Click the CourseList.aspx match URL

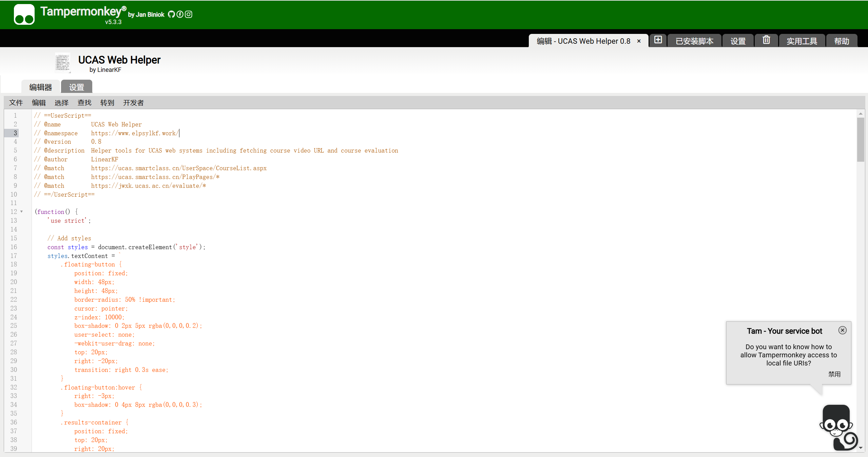tap(179, 168)
